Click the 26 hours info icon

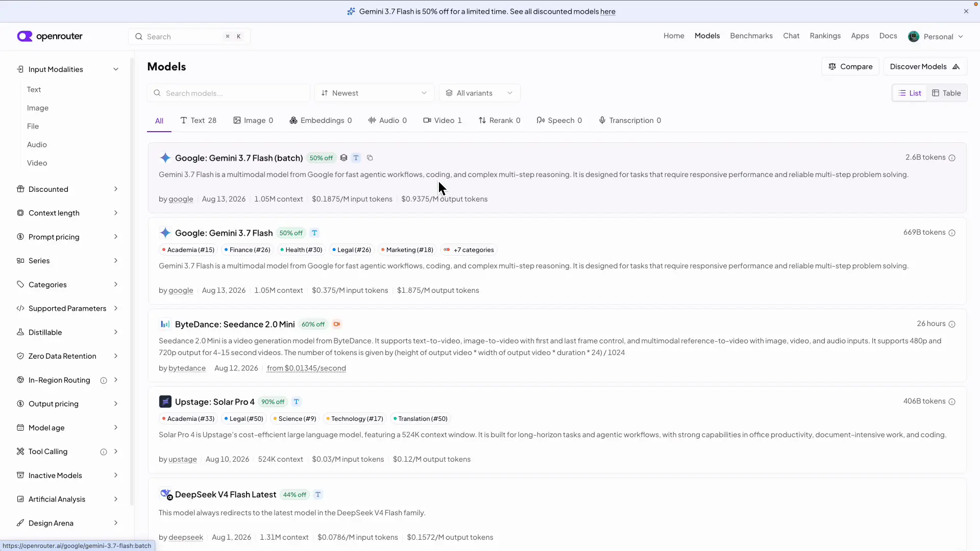coord(952,324)
